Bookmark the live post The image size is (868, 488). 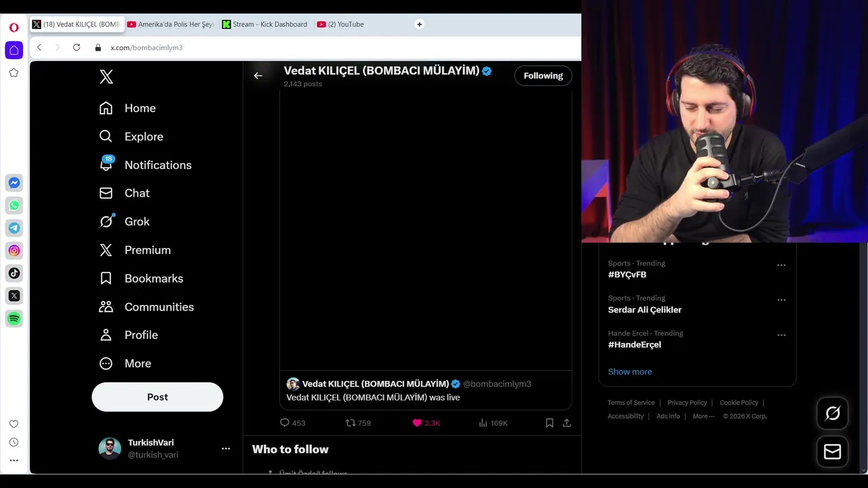coord(549,423)
